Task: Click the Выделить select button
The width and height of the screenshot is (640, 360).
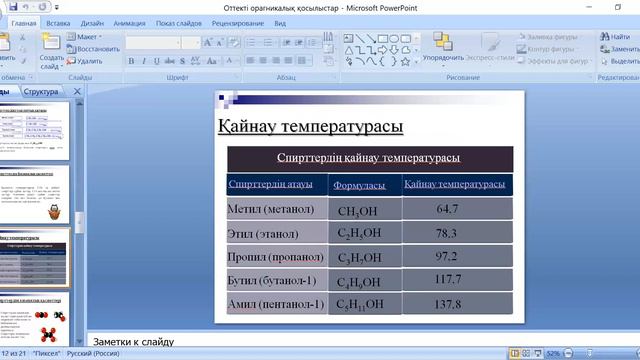Action: point(620,61)
